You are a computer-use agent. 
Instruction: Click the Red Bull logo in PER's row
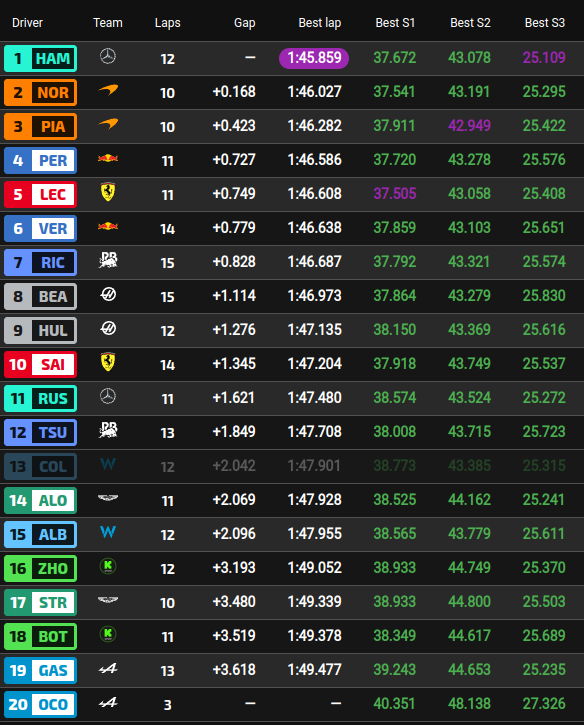(x=108, y=159)
